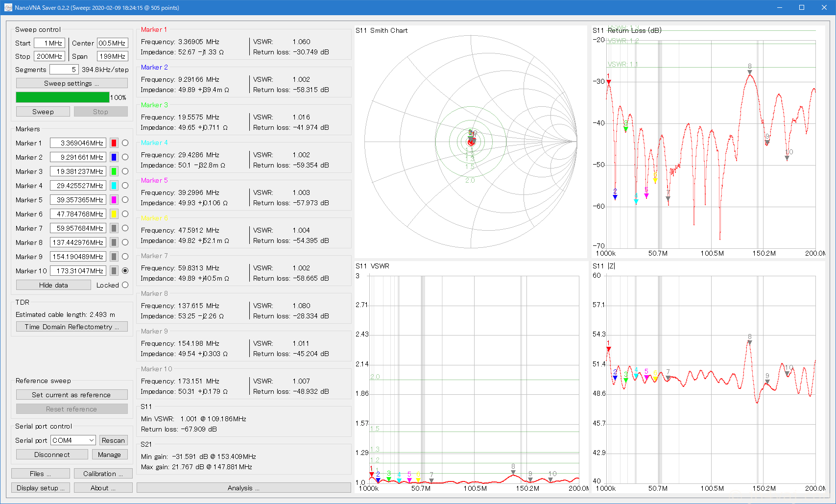The width and height of the screenshot is (836, 504).
Task: Click the grayed Stop sweep button
Action: (x=100, y=112)
